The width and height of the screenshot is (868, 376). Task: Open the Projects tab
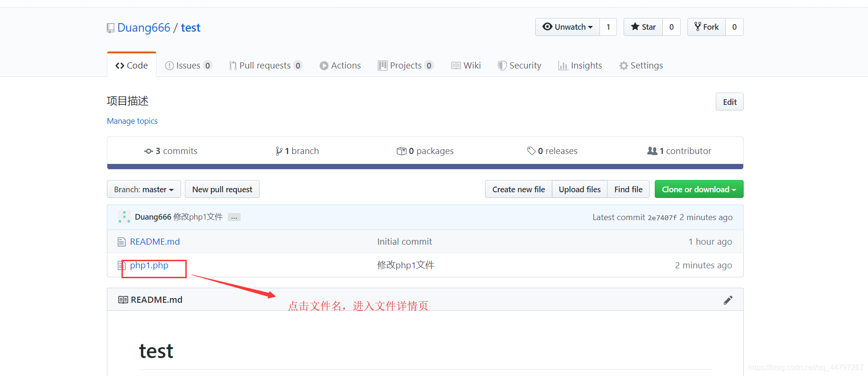coord(406,65)
